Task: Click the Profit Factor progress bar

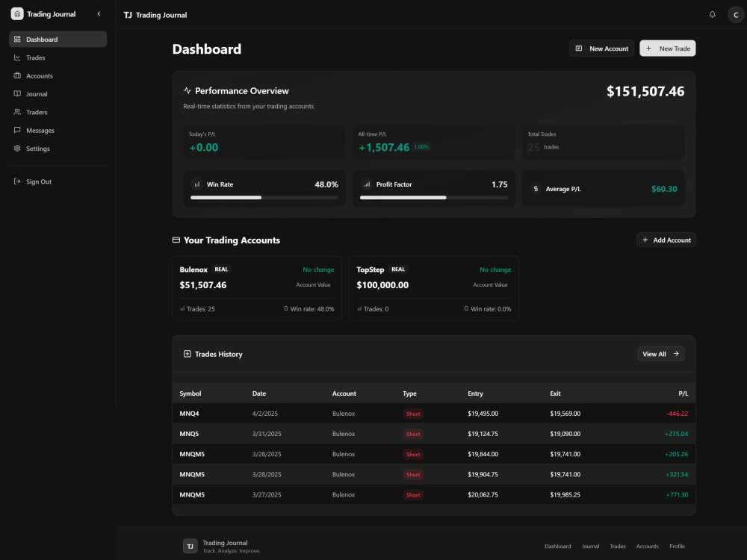Action: pyautogui.click(x=434, y=197)
